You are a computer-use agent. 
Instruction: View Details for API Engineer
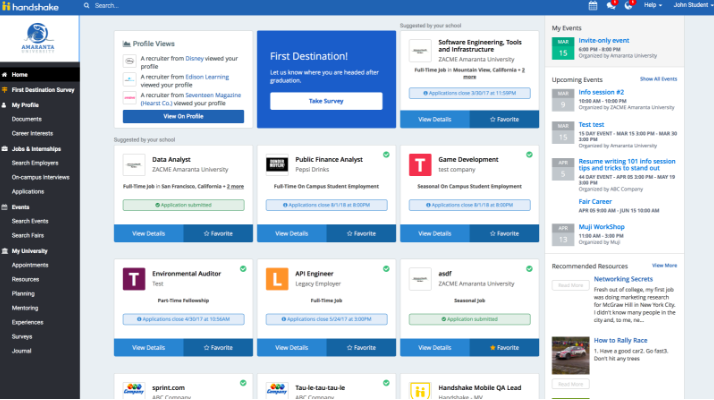coord(292,347)
